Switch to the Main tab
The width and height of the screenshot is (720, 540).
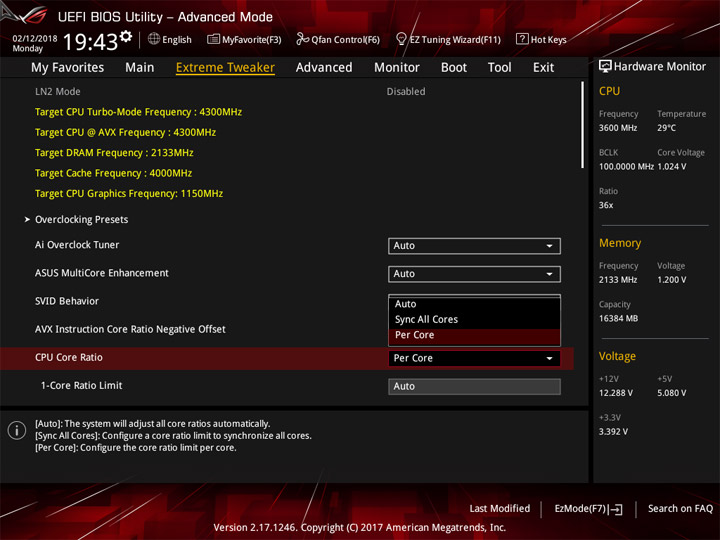point(140,68)
